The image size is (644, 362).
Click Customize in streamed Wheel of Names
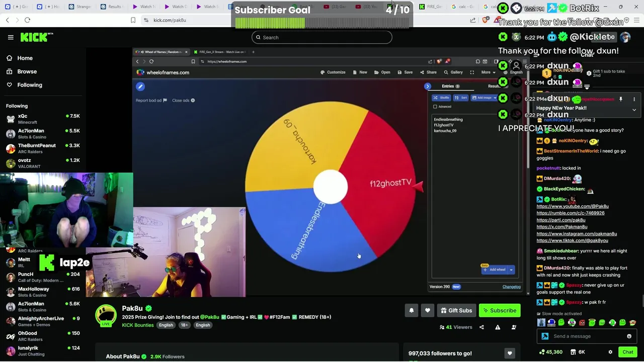click(x=333, y=72)
